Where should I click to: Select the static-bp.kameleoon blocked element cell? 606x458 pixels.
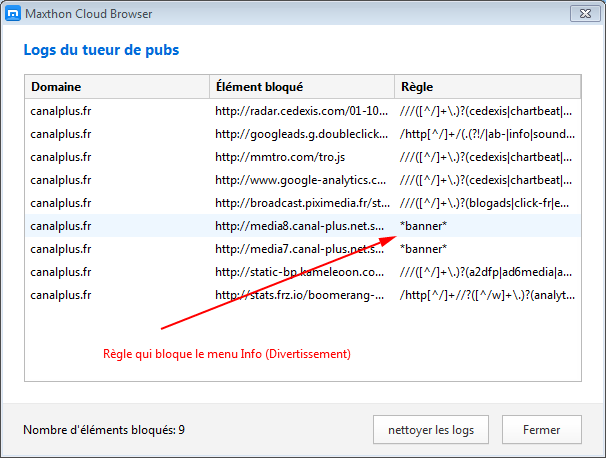(300, 272)
